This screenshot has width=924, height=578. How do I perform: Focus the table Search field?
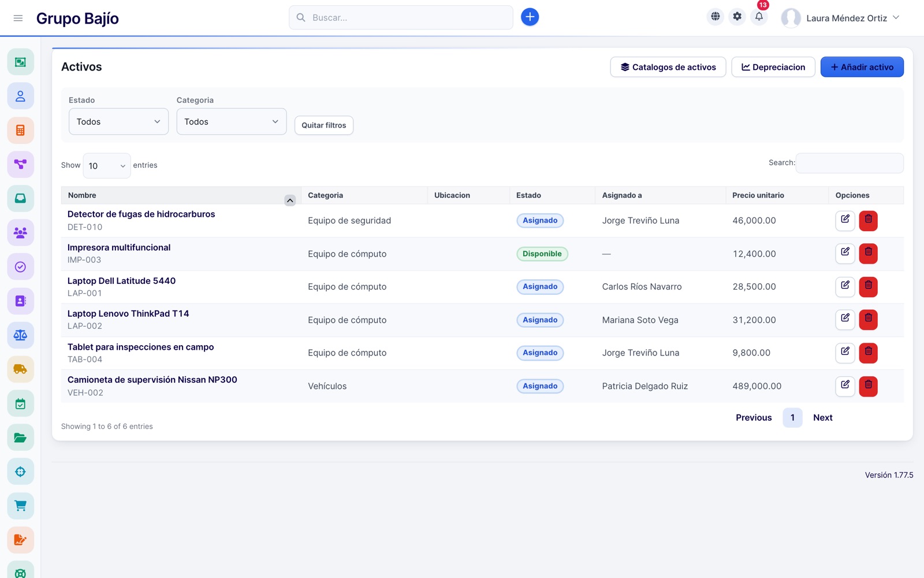point(850,163)
